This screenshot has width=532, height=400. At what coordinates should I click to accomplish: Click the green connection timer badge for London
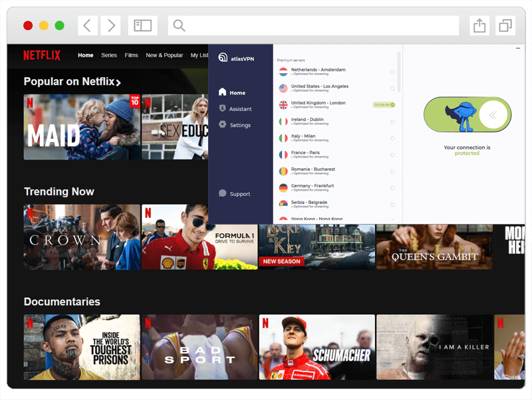click(384, 105)
